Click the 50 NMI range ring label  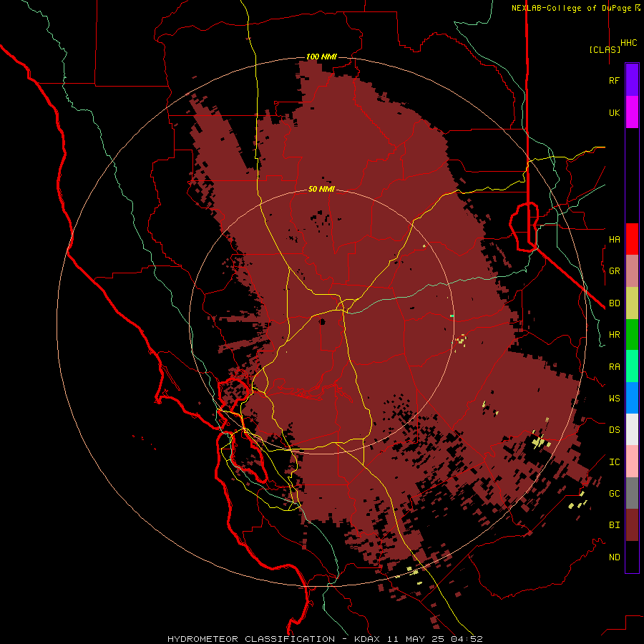pyautogui.click(x=321, y=189)
